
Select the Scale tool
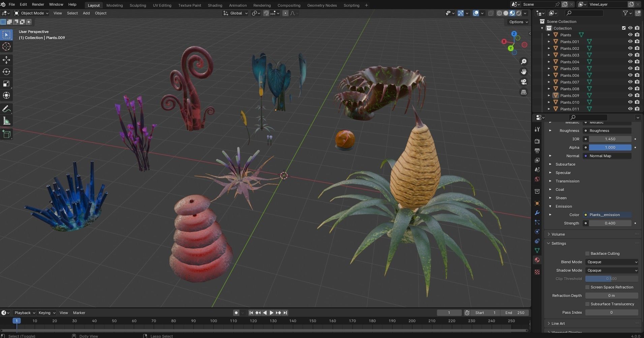pos(6,83)
